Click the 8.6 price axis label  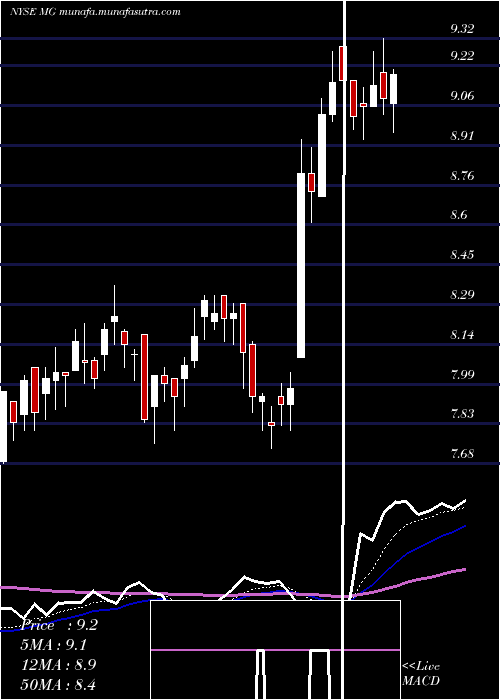(x=459, y=215)
